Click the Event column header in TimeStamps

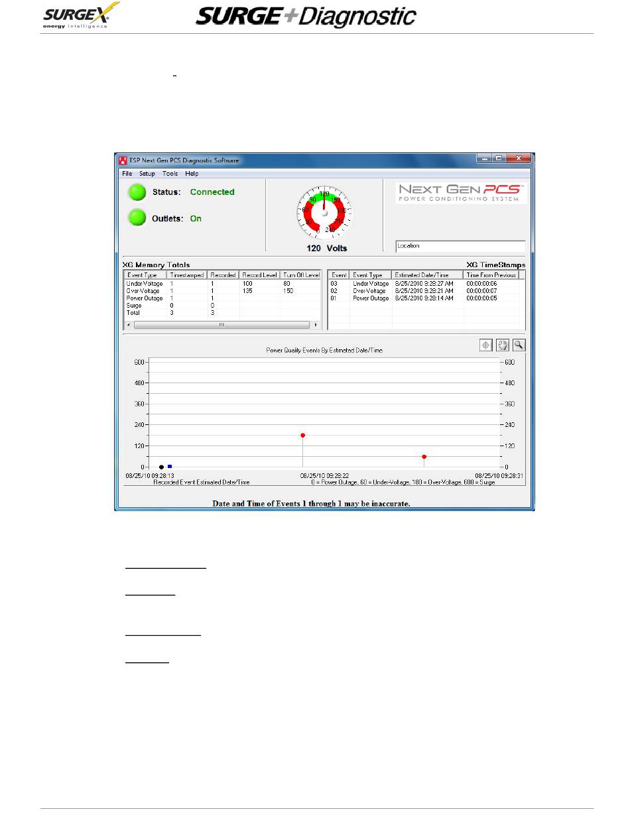tap(339, 274)
